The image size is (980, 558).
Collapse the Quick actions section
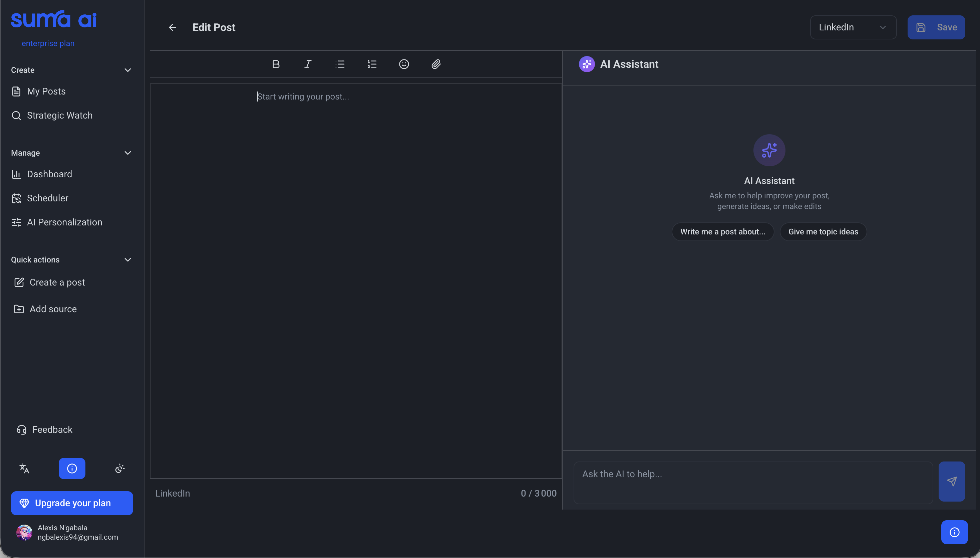pos(127,260)
